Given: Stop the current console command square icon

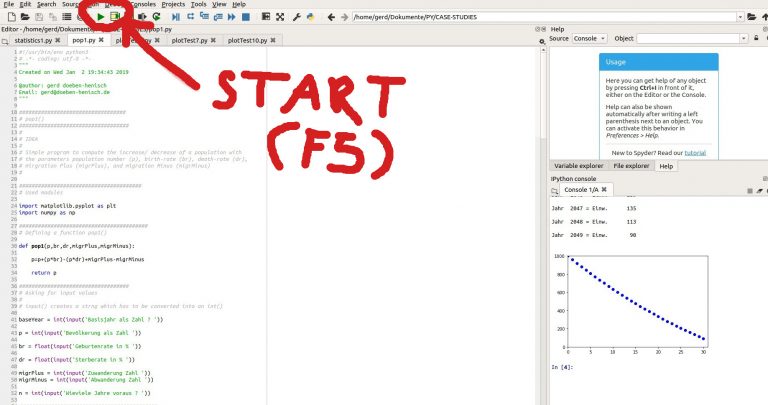Looking at the screenshot, I should pos(750,191).
